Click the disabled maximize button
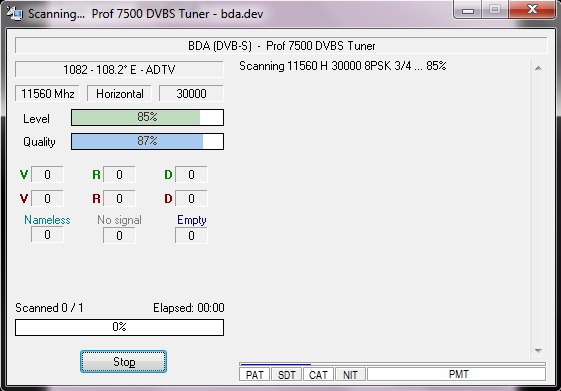The width and height of the screenshot is (561, 391). point(495,10)
